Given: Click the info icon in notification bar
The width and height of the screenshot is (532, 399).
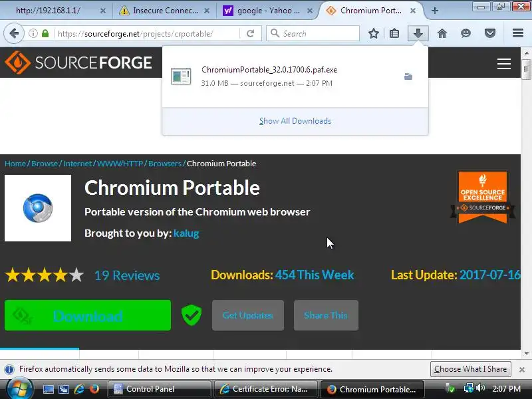Looking at the screenshot, I should point(9,369).
